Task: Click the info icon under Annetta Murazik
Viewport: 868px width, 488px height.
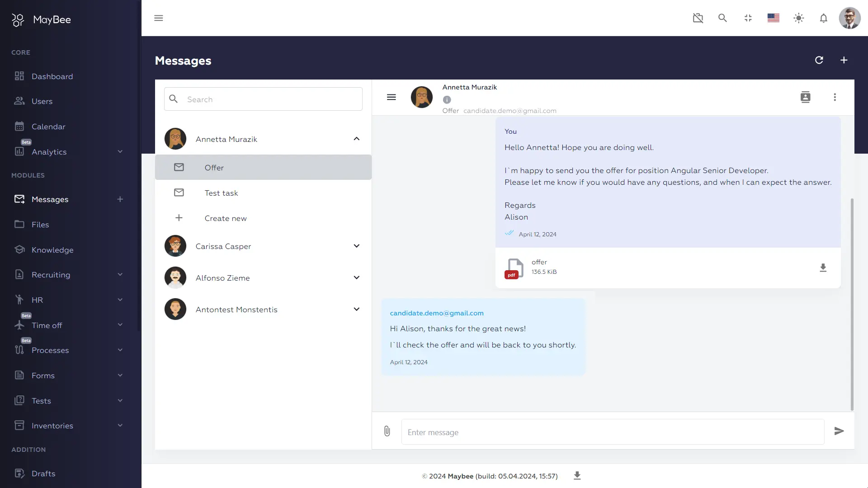Action: click(447, 100)
